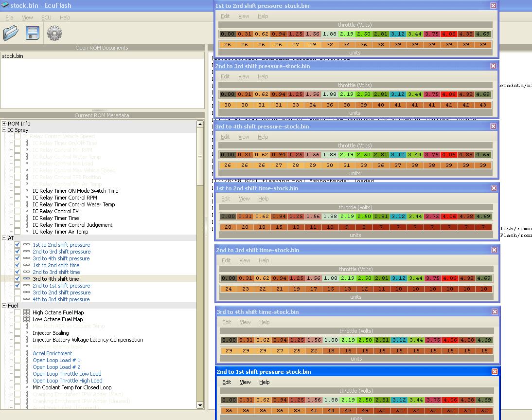532x420 pixels.
Task: Collapse the AT tree section
Action: click(4, 238)
